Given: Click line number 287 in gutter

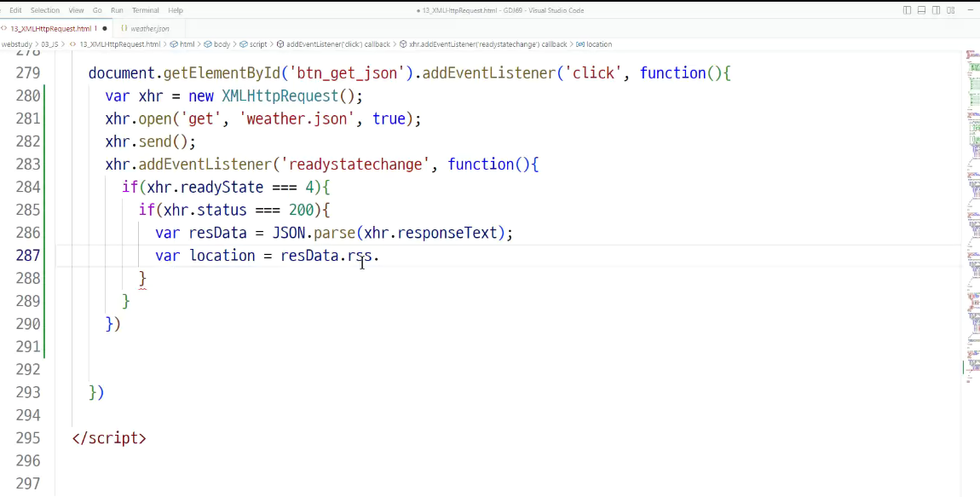Looking at the screenshot, I should point(28,256).
